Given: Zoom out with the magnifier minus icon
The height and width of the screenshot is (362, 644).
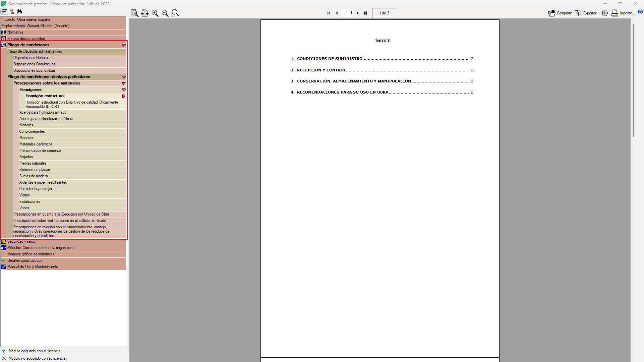Looking at the screenshot, I should click(165, 13).
